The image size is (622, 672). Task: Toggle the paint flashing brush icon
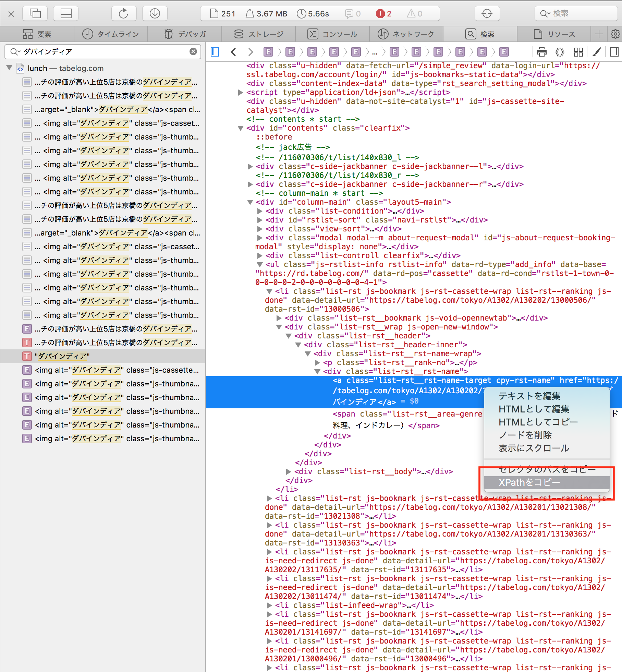pyautogui.click(x=597, y=52)
